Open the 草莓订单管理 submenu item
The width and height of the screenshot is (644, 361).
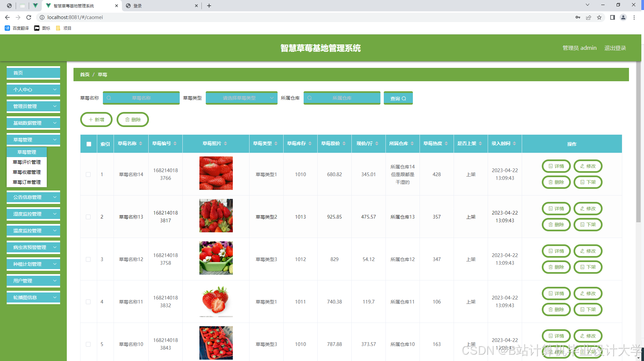click(x=27, y=182)
